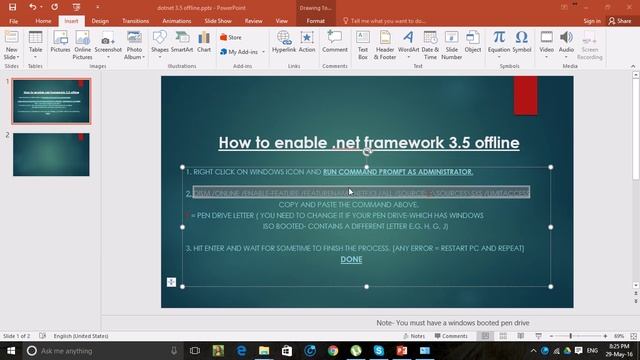Insert Pictures from this device

click(x=60, y=42)
